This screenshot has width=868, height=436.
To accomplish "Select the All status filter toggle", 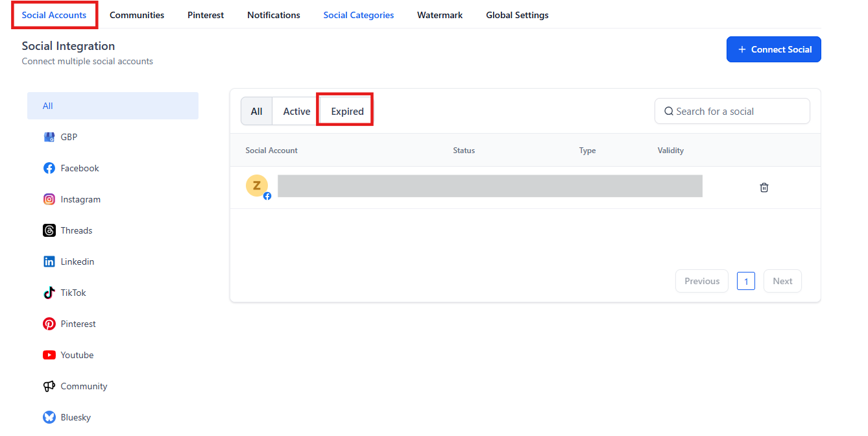I will coord(257,112).
